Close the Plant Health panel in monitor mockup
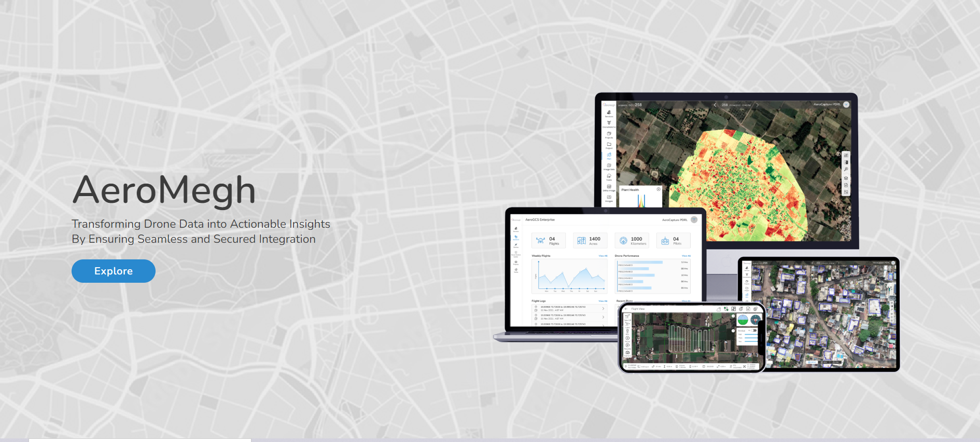 (659, 189)
